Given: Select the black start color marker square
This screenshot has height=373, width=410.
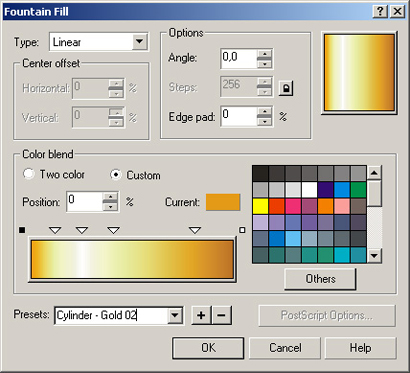Looking at the screenshot, I should point(22,230).
